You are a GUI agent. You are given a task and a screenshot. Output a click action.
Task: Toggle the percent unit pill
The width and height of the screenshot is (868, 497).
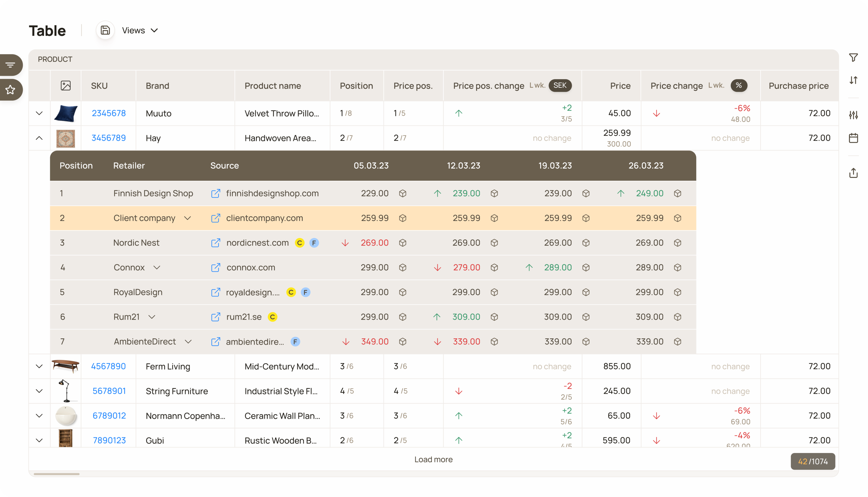click(738, 85)
